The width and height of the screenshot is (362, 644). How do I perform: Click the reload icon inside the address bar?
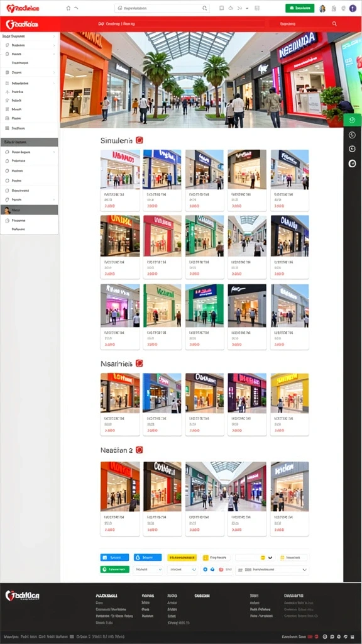[x=204, y=8]
